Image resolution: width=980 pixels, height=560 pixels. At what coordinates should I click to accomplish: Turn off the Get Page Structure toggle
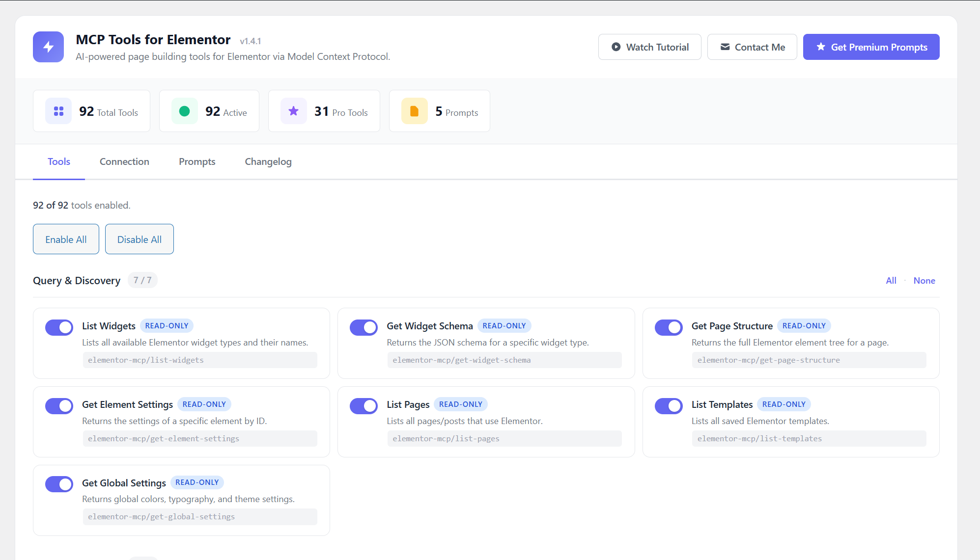coord(669,327)
